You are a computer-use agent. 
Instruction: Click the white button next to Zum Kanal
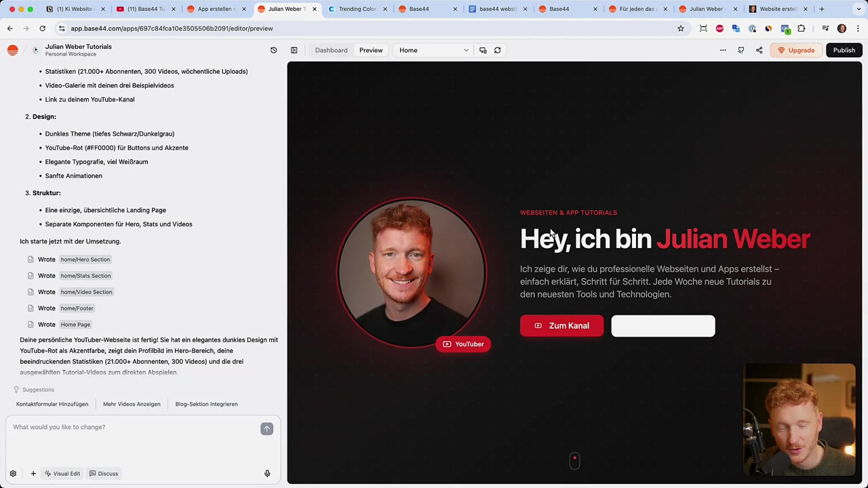pos(663,326)
